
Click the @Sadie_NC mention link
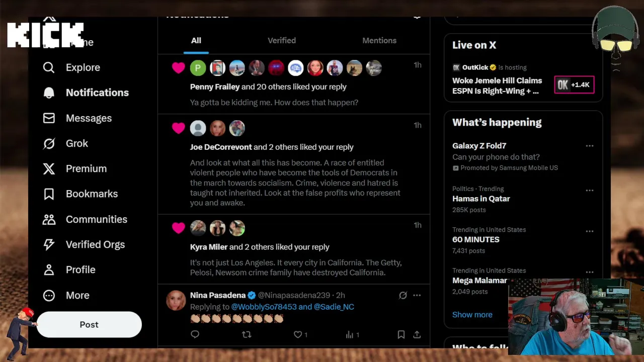coord(334,307)
